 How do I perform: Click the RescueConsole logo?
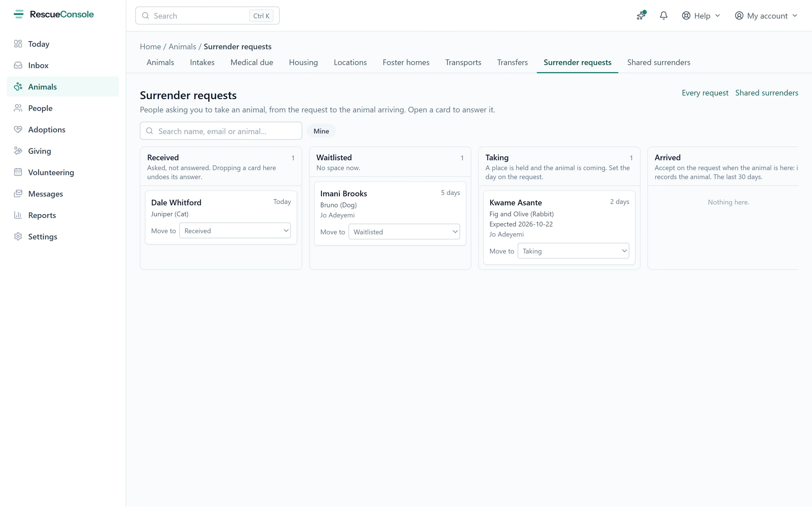point(54,14)
